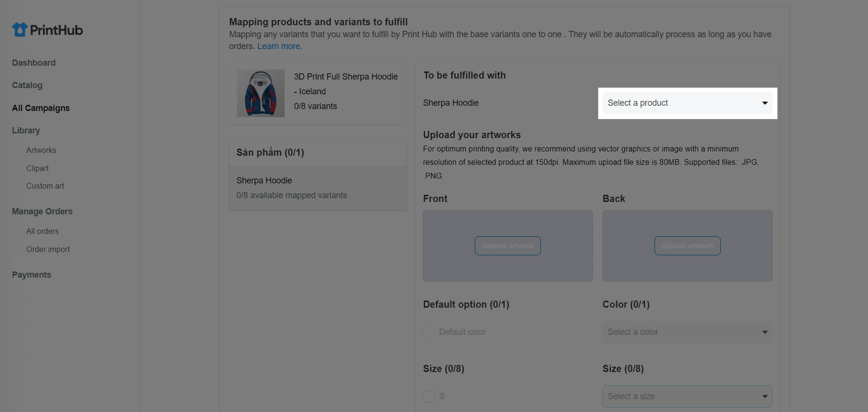Open Artworks under Library
The width and height of the screenshot is (868, 412).
(x=41, y=150)
